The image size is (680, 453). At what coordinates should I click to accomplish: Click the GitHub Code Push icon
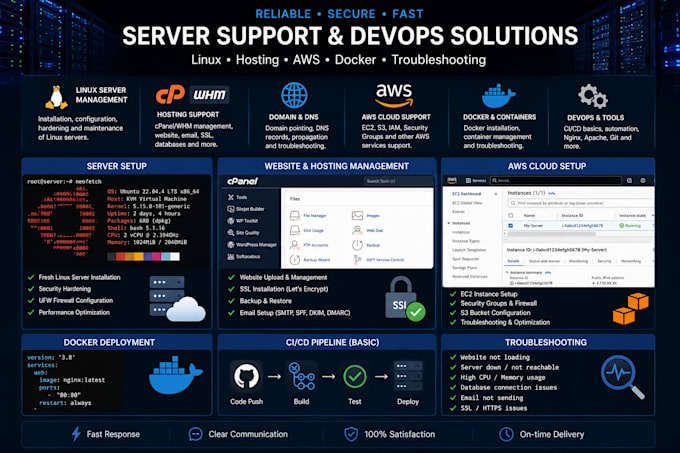[x=246, y=376]
